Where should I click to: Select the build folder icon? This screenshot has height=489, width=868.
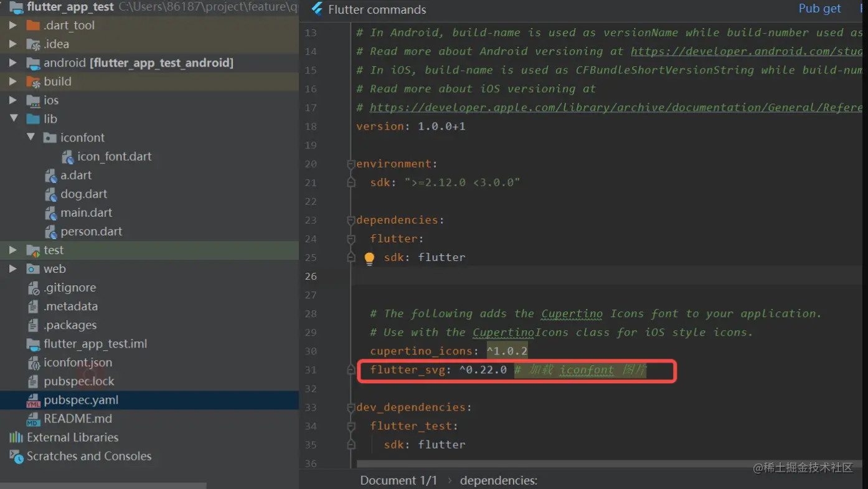point(34,82)
